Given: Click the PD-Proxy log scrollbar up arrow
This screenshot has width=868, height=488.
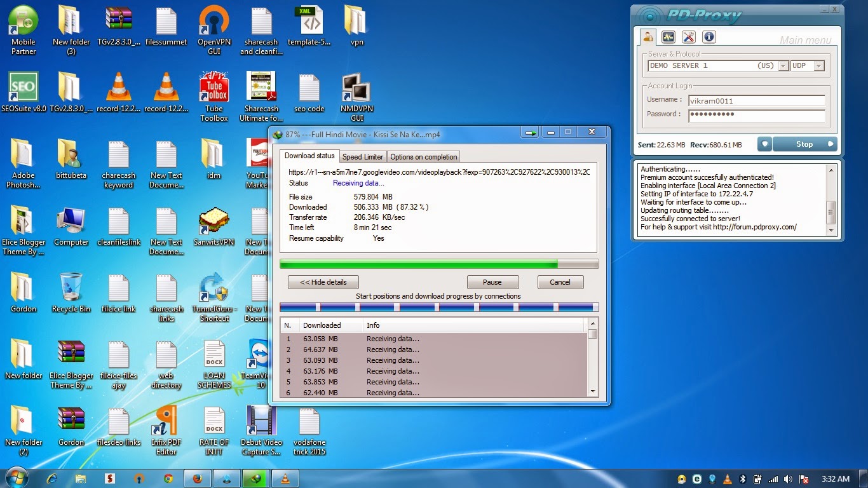Looking at the screenshot, I should coord(831,170).
